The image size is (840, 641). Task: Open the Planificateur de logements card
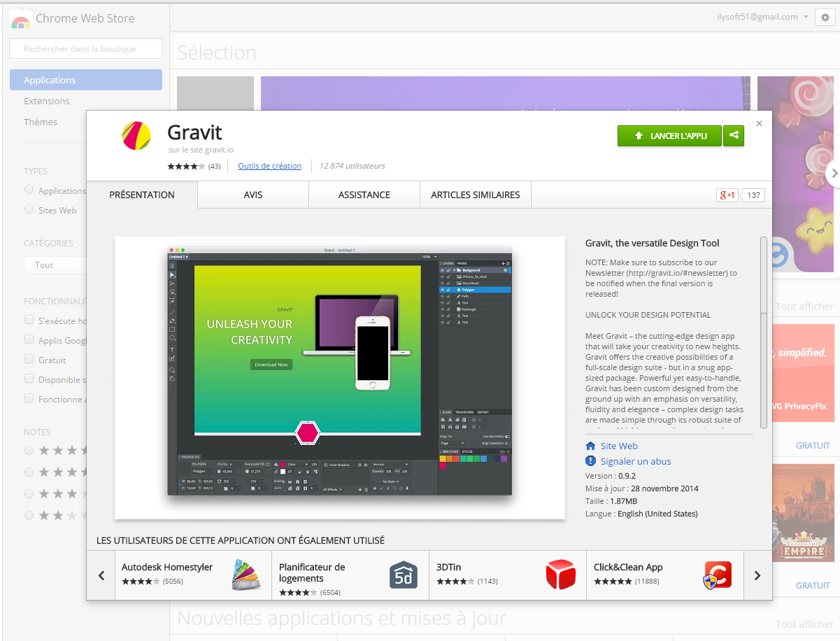(350, 575)
